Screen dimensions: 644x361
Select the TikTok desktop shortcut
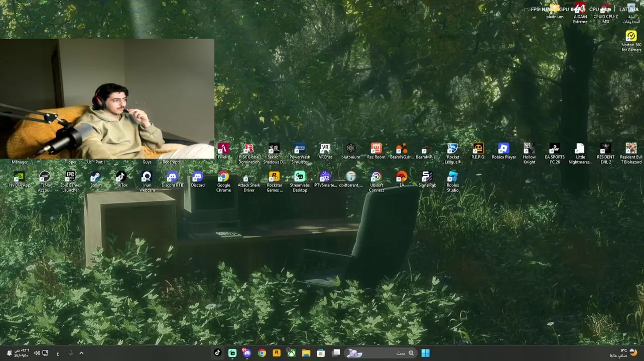[x=121, y=176]
